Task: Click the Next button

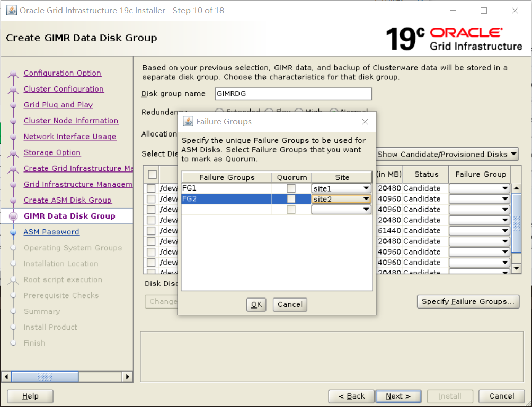Action: coord(398,396)
